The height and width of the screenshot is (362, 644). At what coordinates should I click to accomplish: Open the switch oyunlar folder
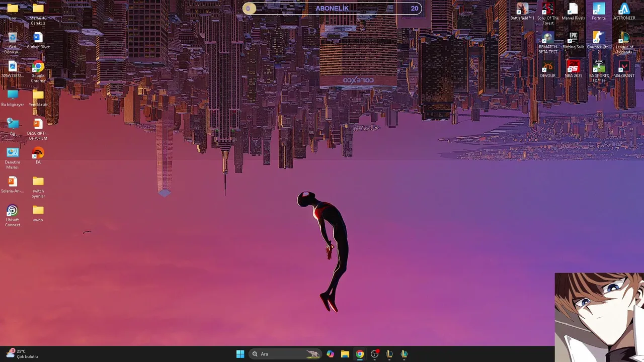click(38, 187)
